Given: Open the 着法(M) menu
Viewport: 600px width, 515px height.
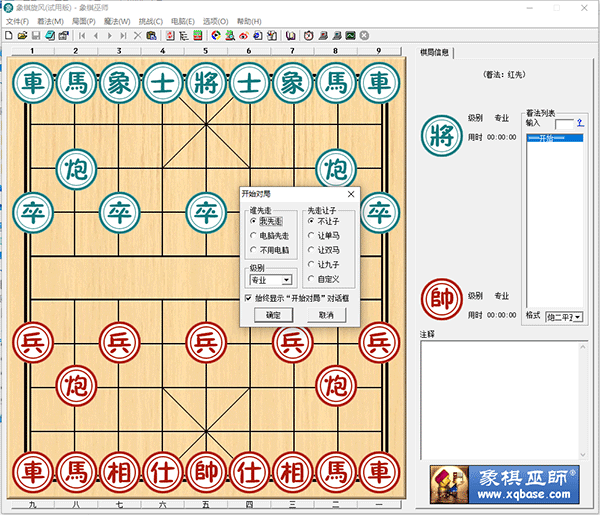Looking at the screenshot, I should tap(50, 21).
